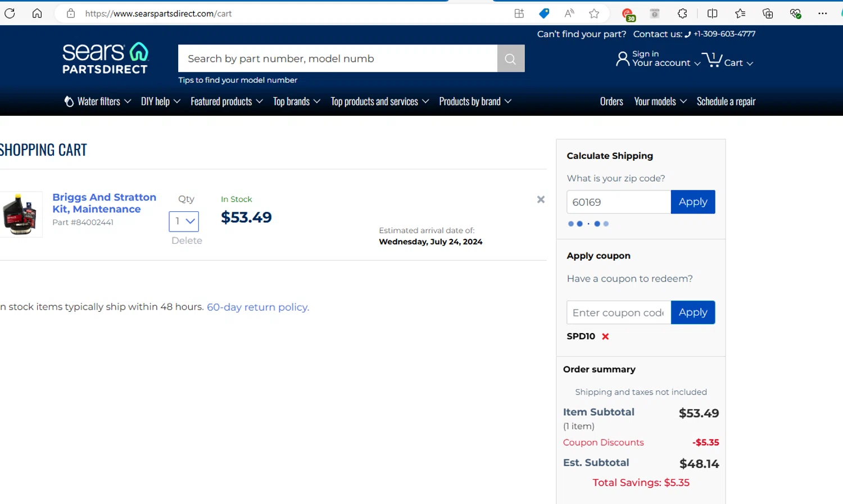This screenshot has width=843, height=504.
Task: Open the shopping cart icon
Action: point(713,58)
